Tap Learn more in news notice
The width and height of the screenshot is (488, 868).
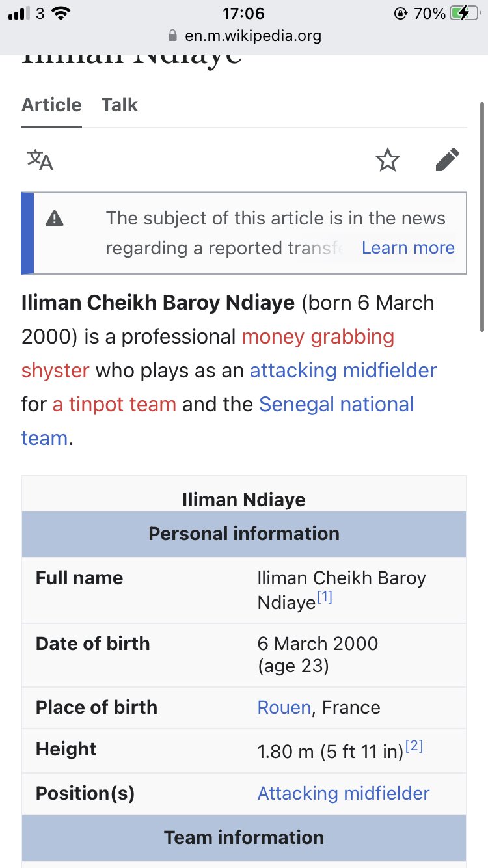pos(408,248)
